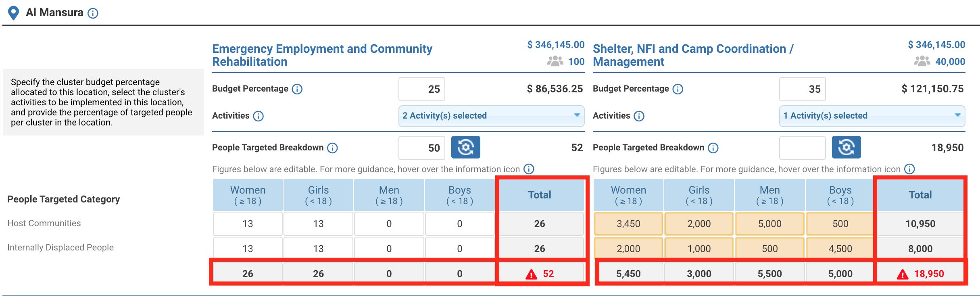Edit Host Communities Boys cell under Emergency Employment

[x=460, y=224]
